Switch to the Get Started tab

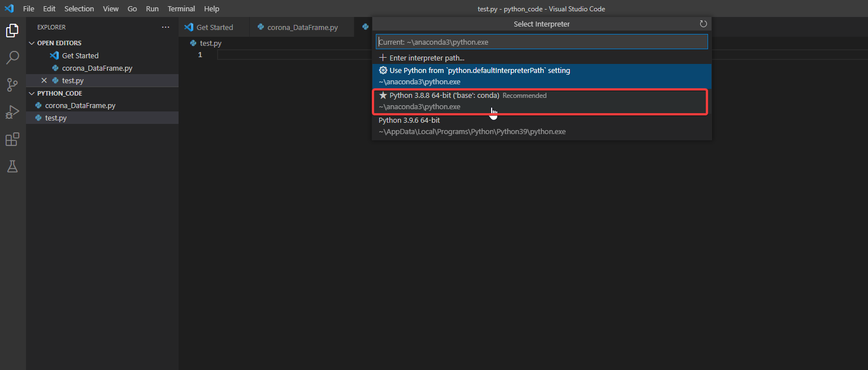[x=214, y=27]
